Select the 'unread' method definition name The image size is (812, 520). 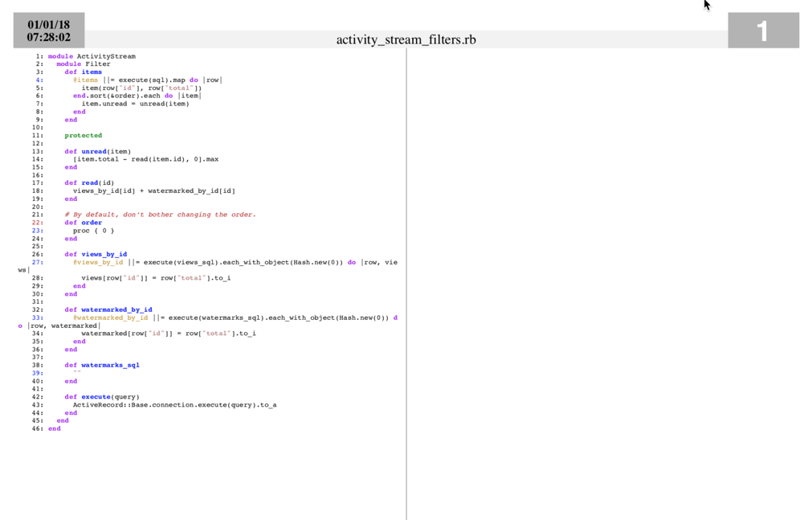pos(94,151)
